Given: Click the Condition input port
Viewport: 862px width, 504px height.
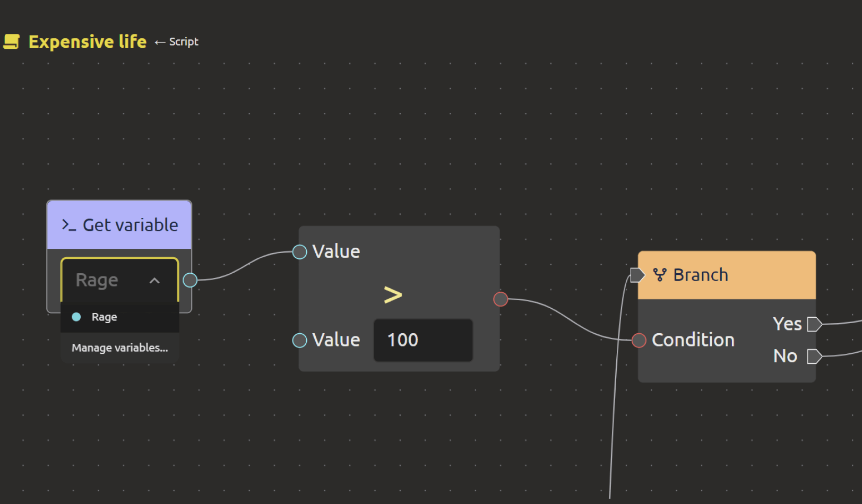Looking at the screenshot, I should point(639,340).
